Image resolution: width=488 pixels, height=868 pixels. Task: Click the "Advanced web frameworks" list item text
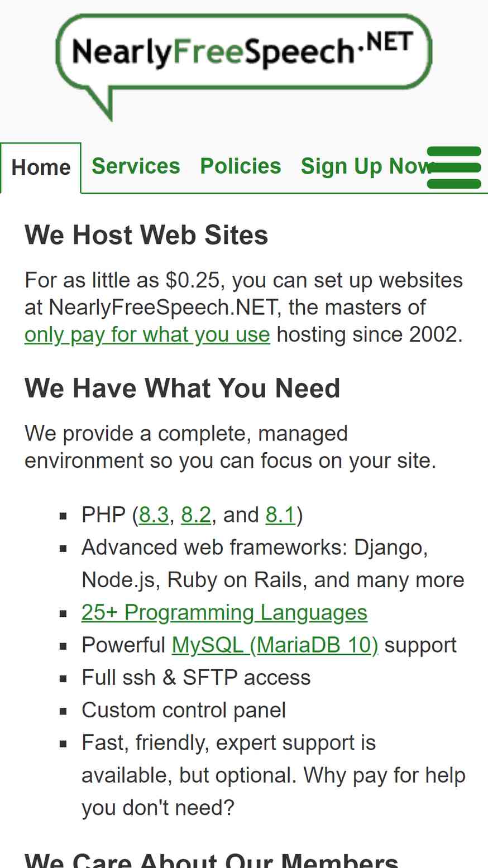click(273, 564)
